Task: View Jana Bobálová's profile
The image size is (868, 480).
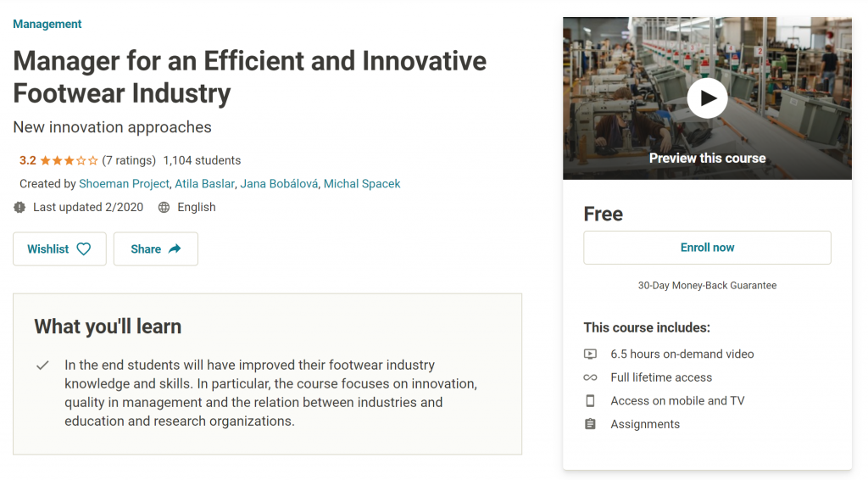Action: pos(279,184)
